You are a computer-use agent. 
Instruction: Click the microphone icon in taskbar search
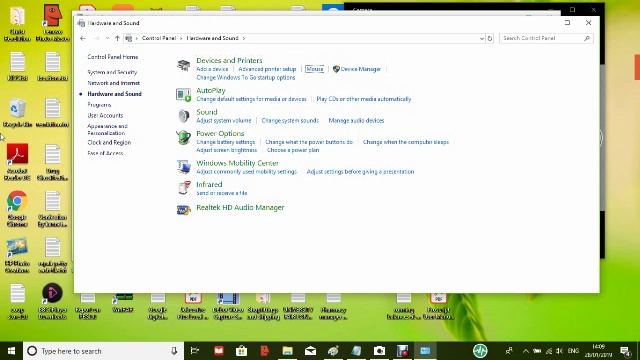[x=174, y=351]
